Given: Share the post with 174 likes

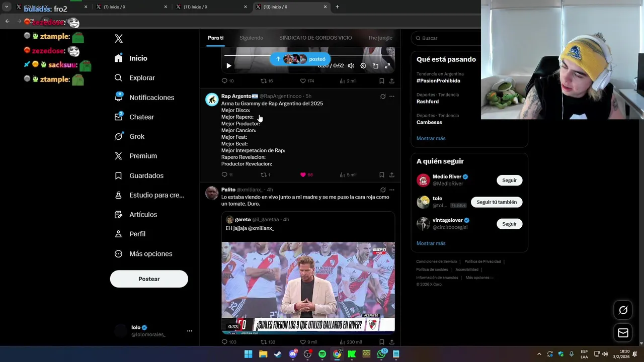Looking at the screenshot, I should click(x=391, y=81).
